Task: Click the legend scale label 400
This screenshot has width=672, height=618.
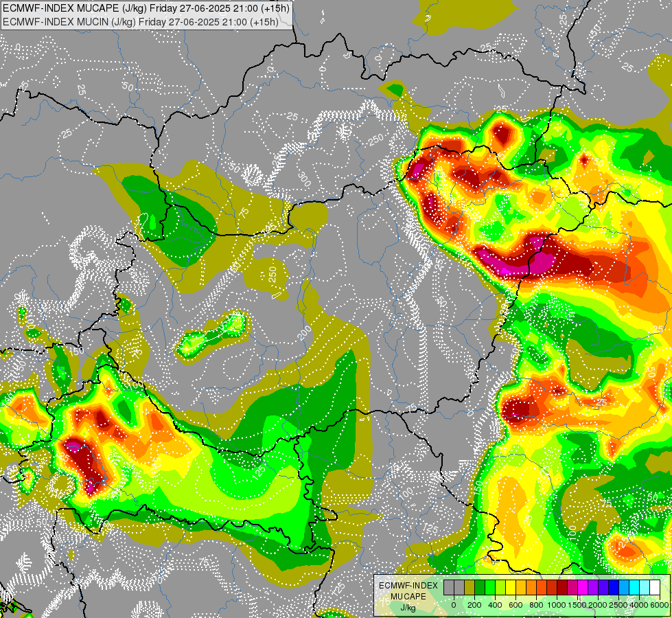Action: (495, 605)
